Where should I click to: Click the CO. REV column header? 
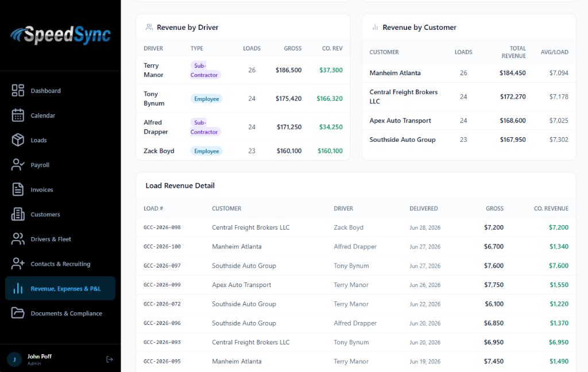point(332,48)
